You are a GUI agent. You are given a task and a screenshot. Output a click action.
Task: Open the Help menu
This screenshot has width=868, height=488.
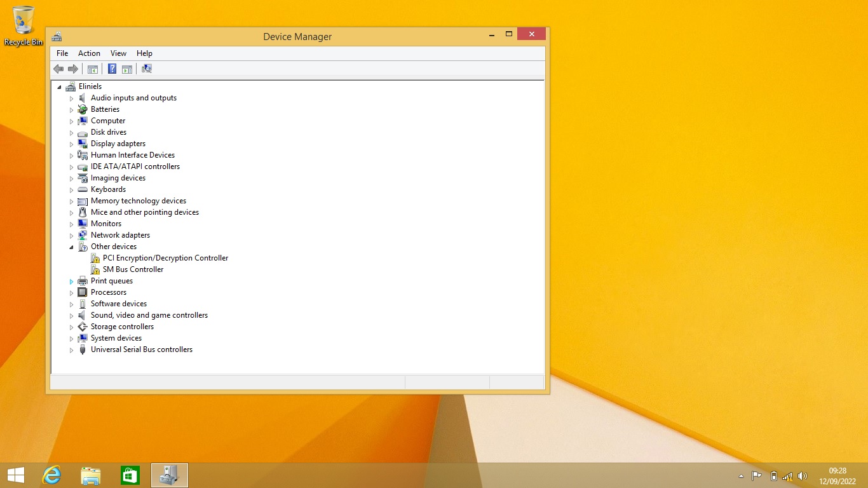pos(144,53)
